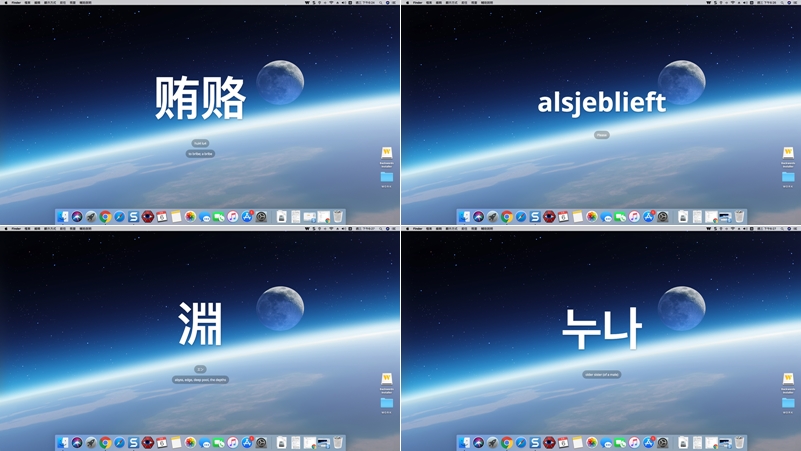This screenshot has width=801, height=451.
Task: Open the Apple menu in 贿赂 screen
Action: (x=6, y=3)
